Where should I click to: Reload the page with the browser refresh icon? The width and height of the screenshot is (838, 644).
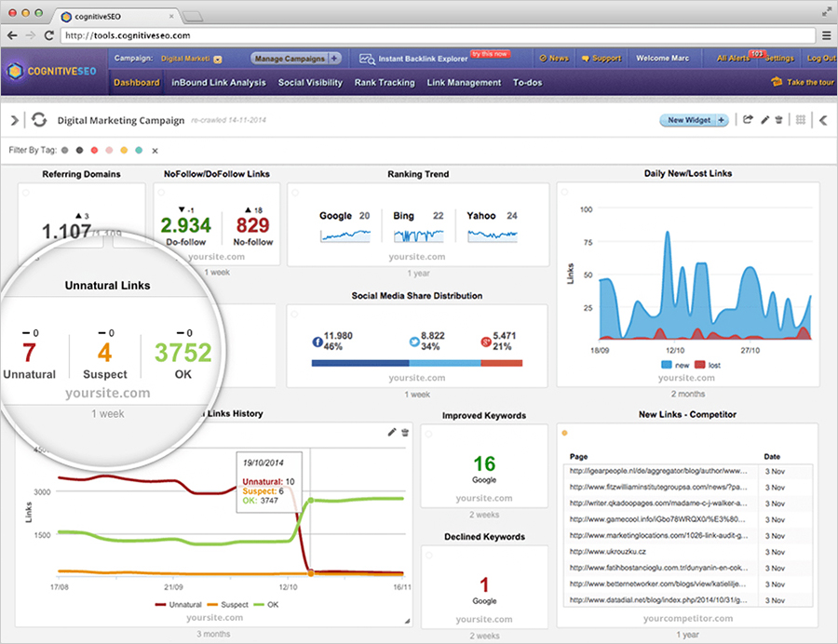48,35
